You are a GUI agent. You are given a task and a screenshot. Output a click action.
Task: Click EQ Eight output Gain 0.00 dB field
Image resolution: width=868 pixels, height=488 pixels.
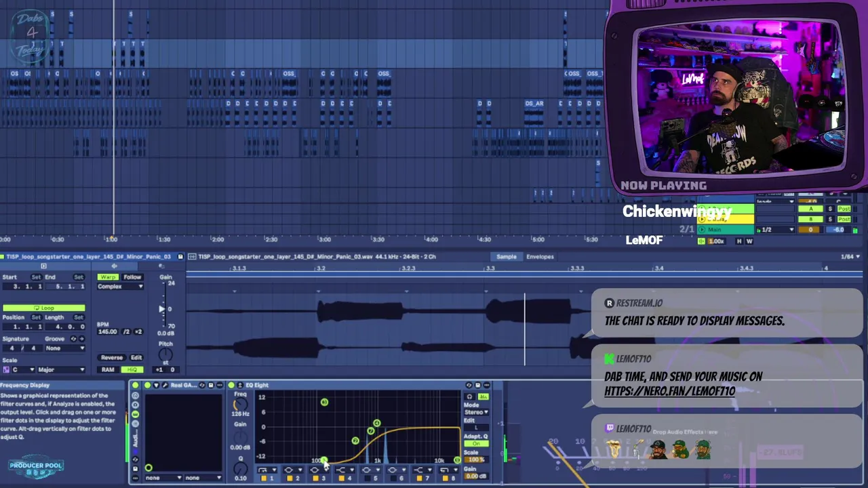pos(475,476)
